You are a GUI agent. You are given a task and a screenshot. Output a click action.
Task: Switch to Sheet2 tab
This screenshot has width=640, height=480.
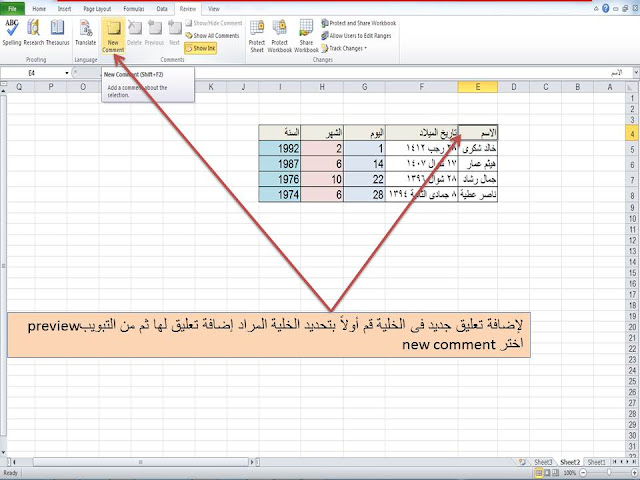coord(570,462)
